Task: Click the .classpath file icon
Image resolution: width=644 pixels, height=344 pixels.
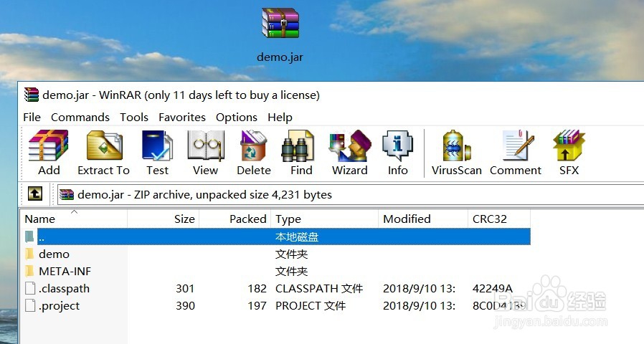Action: (x=30, y=288)
